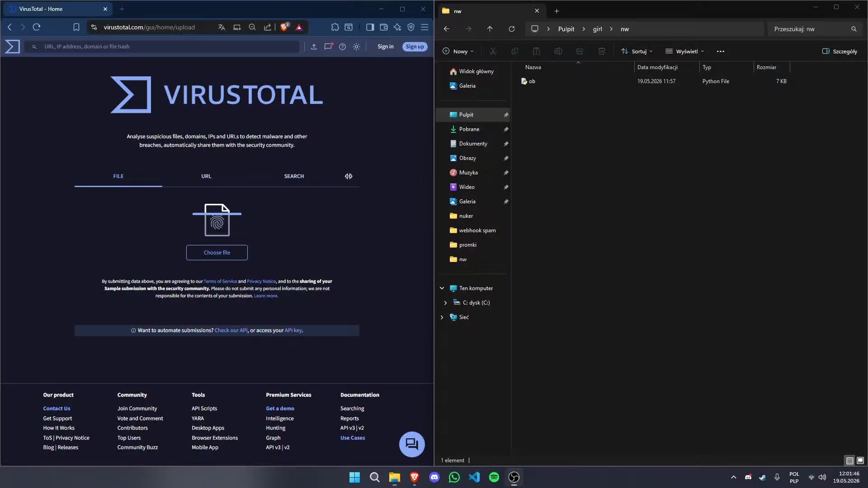
Task: Expand the C: dysk (C:) node
Action: pos(446,303)
